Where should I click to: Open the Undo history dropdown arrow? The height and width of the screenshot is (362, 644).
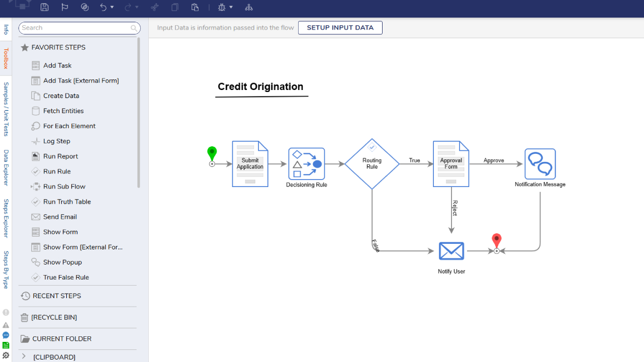pos(112,7)
